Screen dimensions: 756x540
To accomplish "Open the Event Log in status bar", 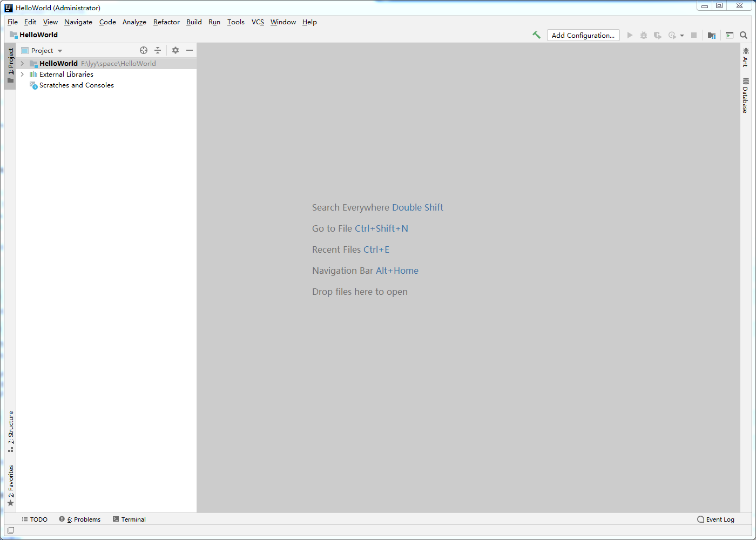I will pyautogui.click(x=715, y=519).
